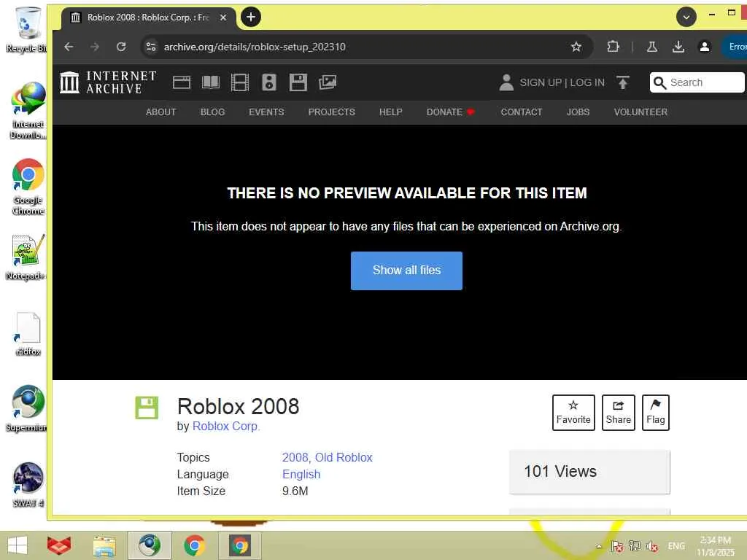
Task: Open Notepad++ desktop shortcut
Action: click(x=27, y=257)
